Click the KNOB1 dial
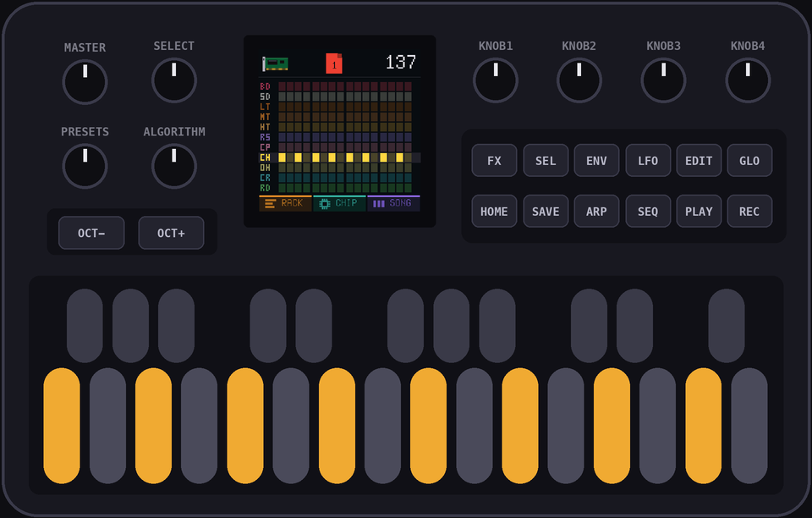Screen dimensions: 812x518 tap(496, 80)
